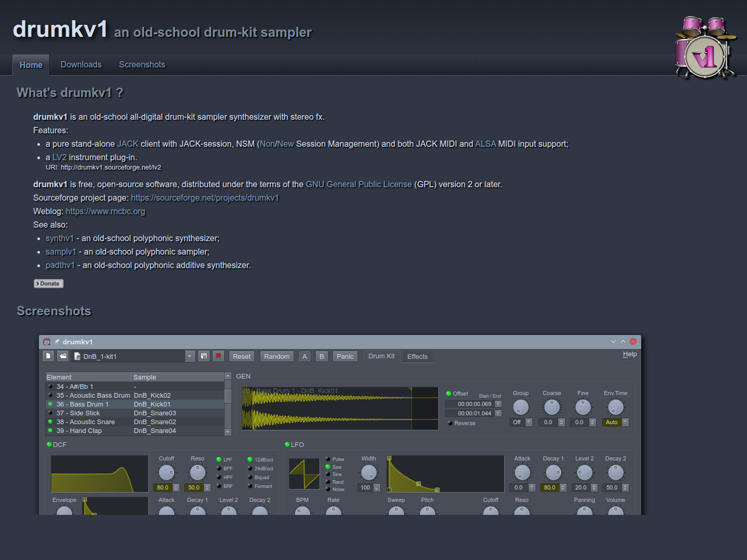Click the DCF filter curve display
The image size is (747, 560).
pyautogui.click(x=100, y=474)
